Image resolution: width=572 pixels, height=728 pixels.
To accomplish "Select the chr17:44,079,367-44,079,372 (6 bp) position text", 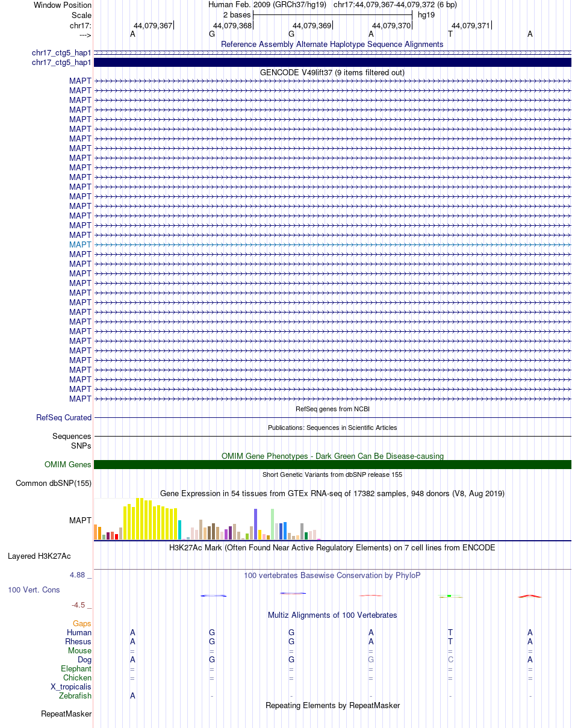I will point(395,5).
